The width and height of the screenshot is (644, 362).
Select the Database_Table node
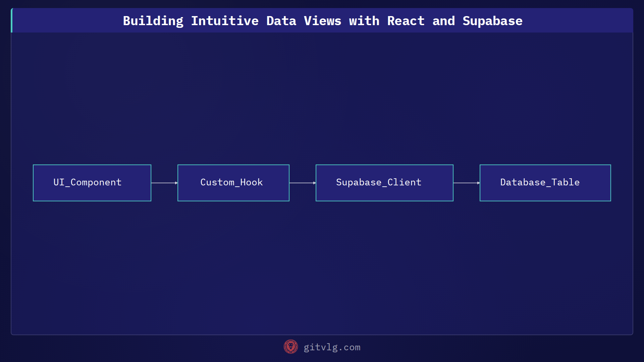point(545,183)
